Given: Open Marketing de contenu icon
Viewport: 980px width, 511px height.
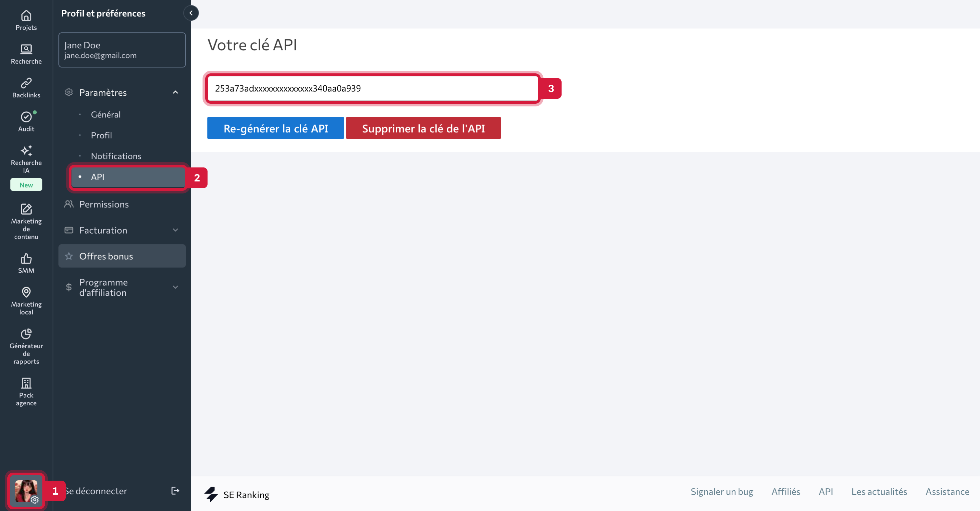Looking at the screenshot, I should point(26,209).
